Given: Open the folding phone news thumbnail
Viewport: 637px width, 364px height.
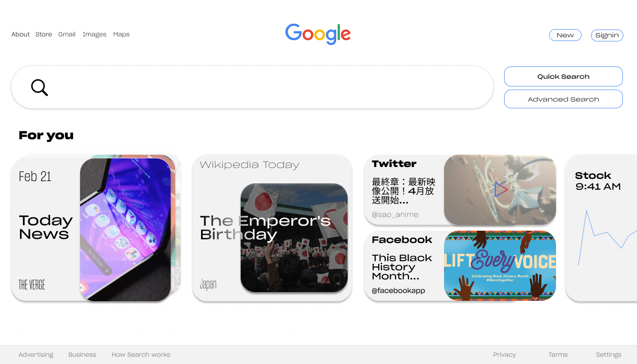Looking at the screenshot, I should 126,229.
